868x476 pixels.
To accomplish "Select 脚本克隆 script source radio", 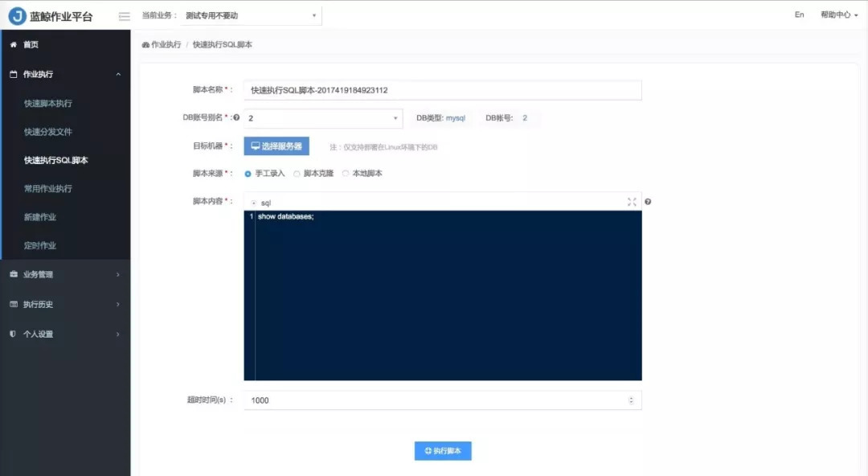I will pos(297,174).
